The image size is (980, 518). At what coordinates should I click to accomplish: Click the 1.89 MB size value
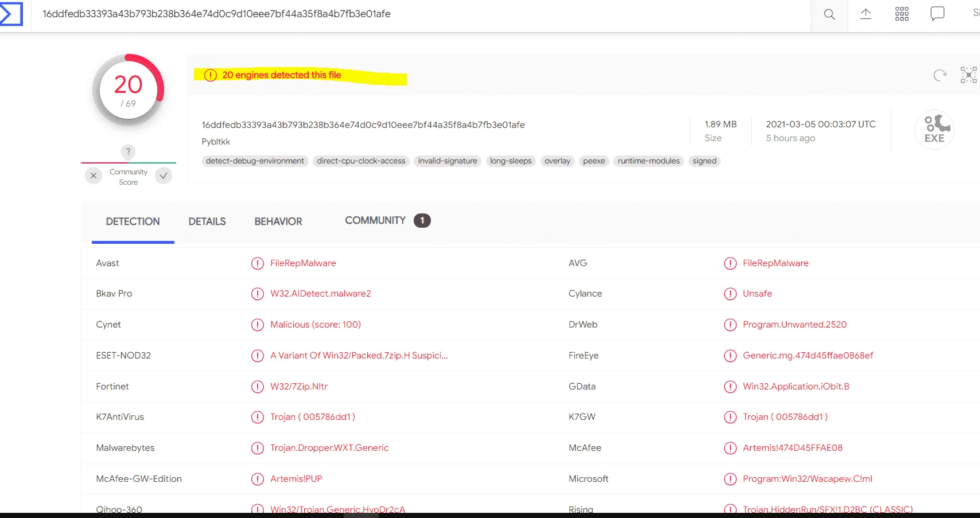point(721,124)
